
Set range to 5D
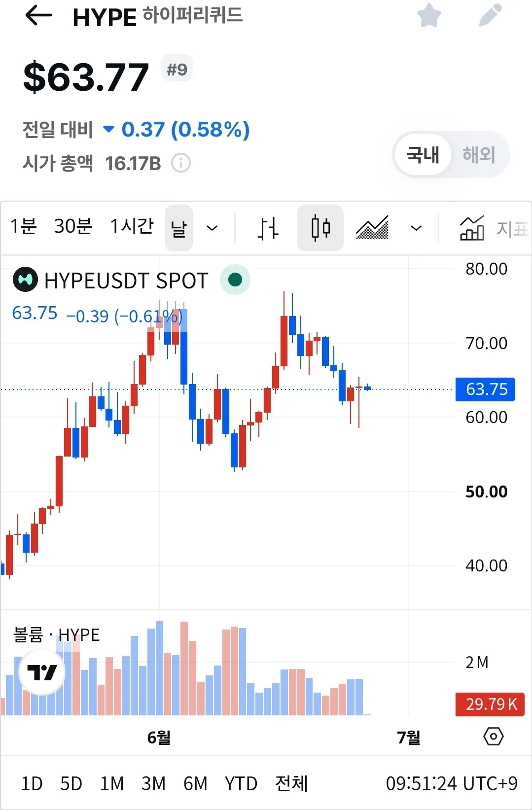[x=71, y=783]
